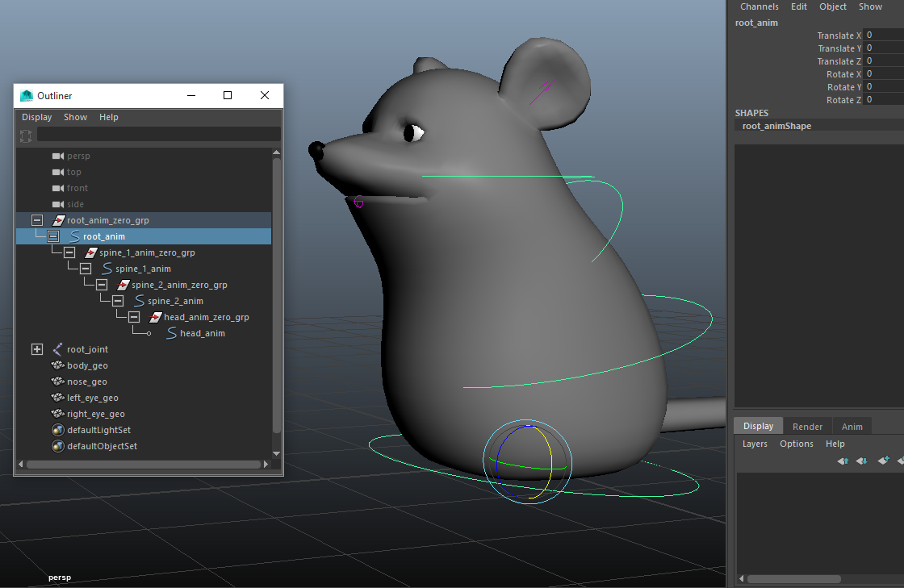
Task: Collapse the head_anim_zero_grp node
Action: (x=133, y=317)
